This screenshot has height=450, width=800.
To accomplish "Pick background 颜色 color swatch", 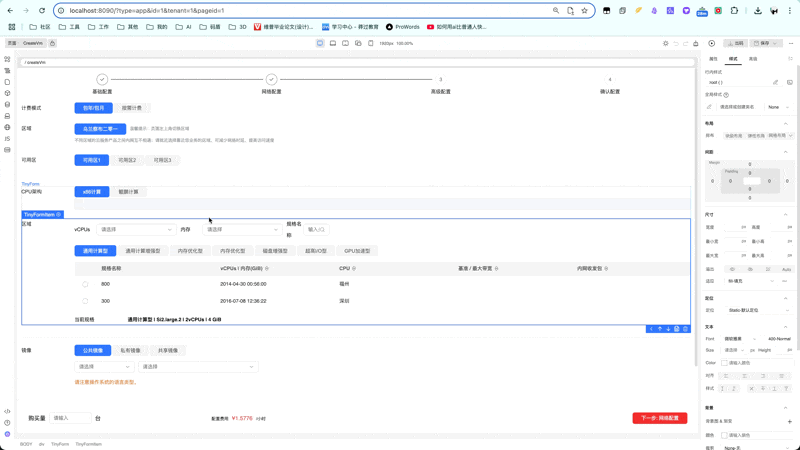I will point(724,436).
